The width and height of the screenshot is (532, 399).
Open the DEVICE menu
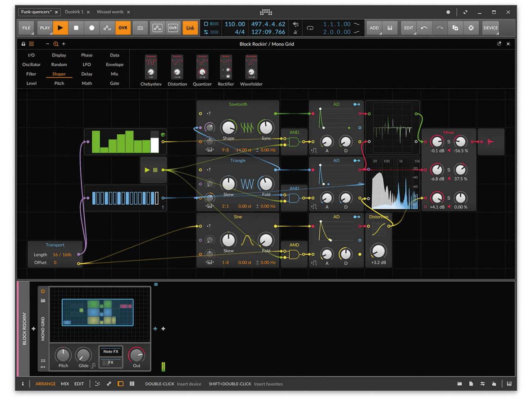[490, 28]
